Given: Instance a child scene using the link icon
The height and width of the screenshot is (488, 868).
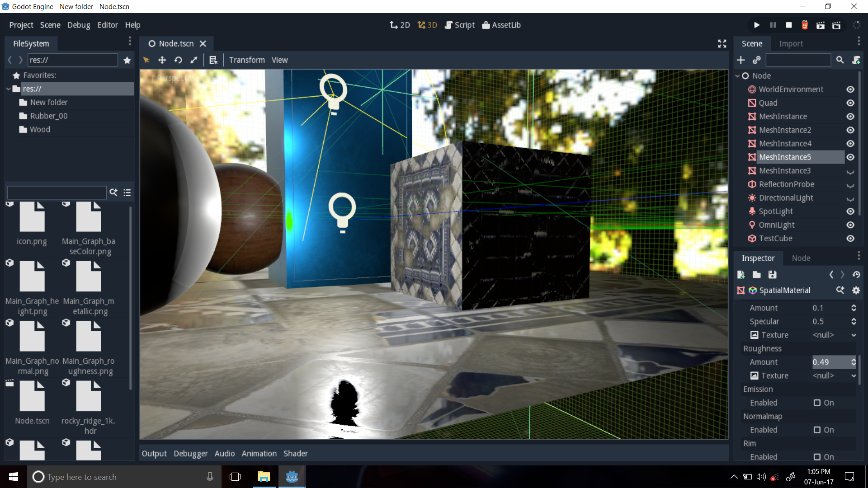Looking at the screenshot, I should click(757, 60).
